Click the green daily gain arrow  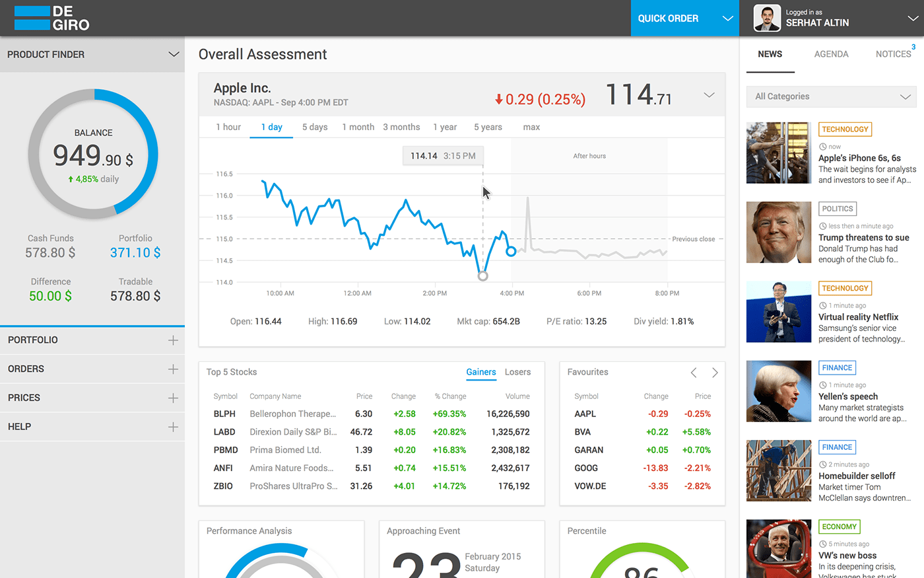pos(71,179)
